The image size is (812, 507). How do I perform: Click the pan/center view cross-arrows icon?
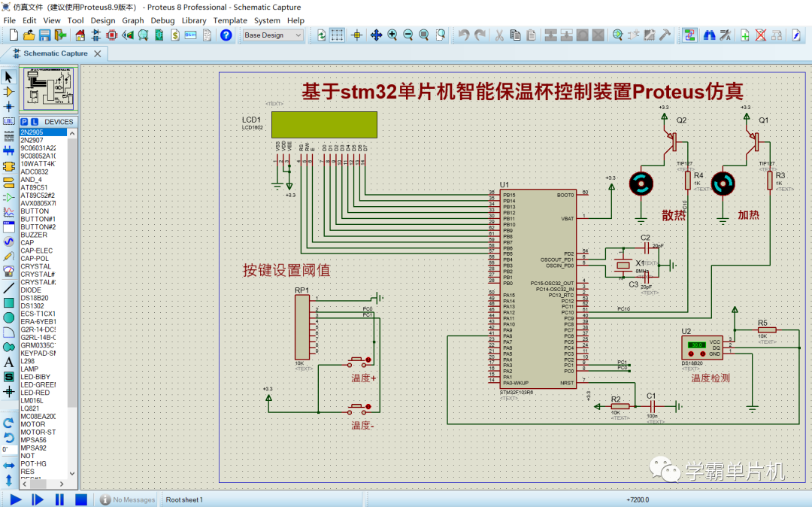click(377, 35)
